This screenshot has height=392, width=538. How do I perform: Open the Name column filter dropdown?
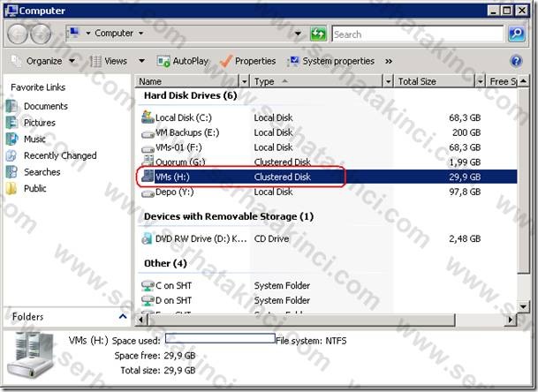click(x=244, y=81)
